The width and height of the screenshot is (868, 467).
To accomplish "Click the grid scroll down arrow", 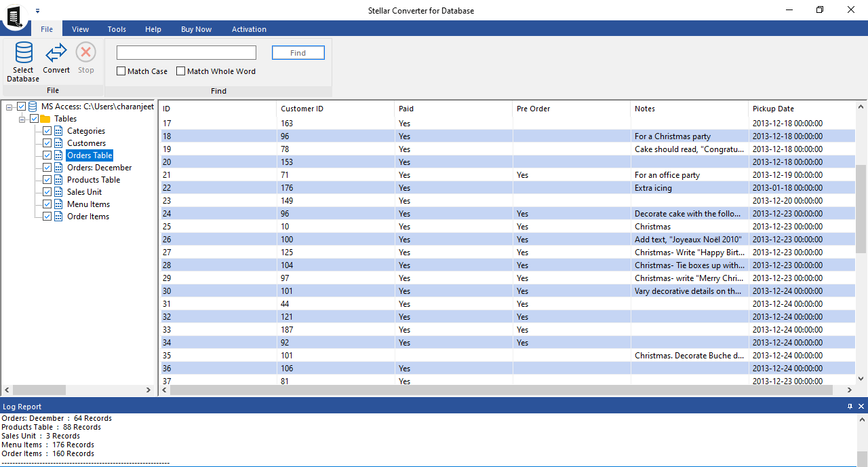I will tap(861, 379).
